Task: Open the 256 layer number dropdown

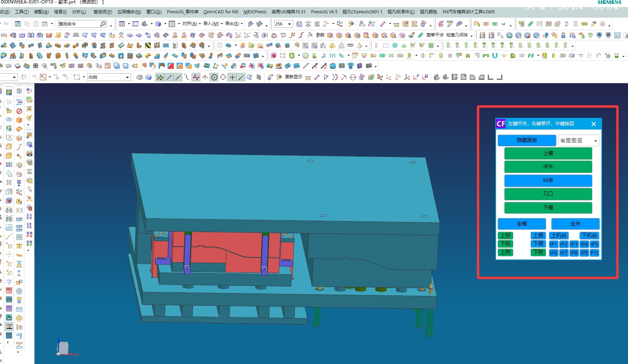Action: [x=283, y=24]
